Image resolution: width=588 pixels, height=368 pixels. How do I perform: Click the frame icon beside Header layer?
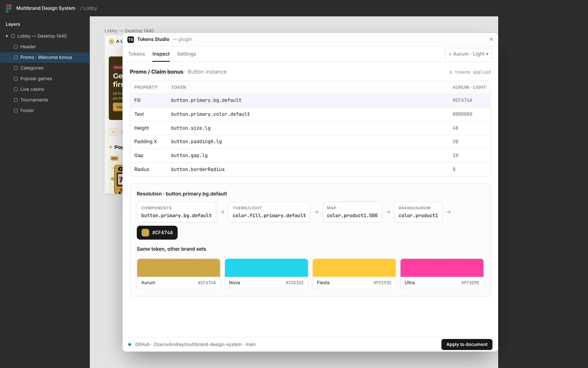(x=16, y=47)
